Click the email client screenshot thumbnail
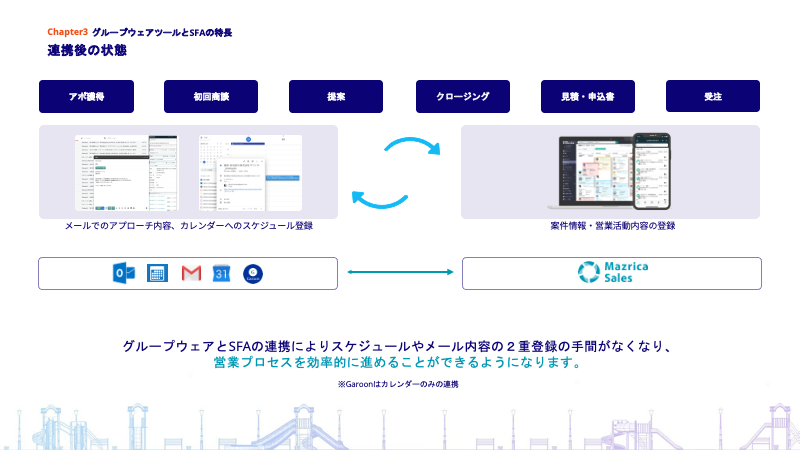 (x=124, y=172)
